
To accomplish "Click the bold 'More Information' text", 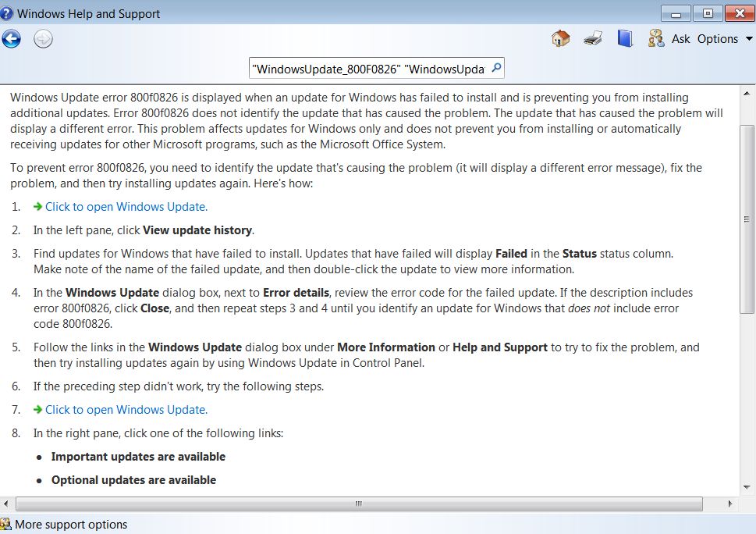I will pos(385,347).
